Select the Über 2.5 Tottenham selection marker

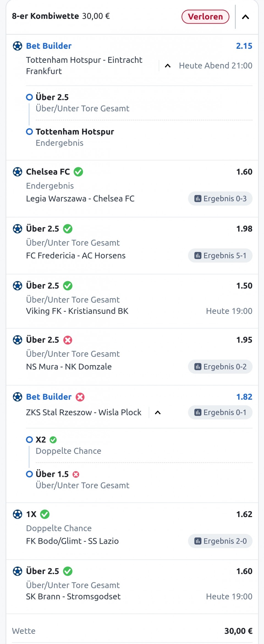(x=29, y=97)
